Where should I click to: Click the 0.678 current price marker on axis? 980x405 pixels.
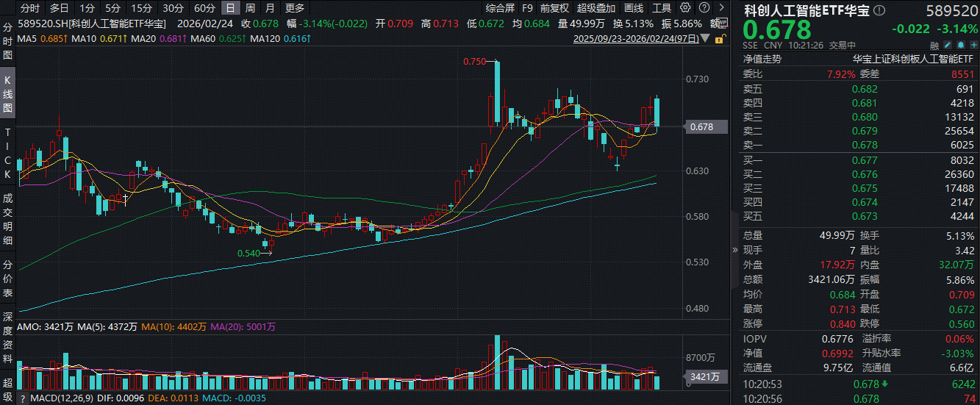(702, 127)
